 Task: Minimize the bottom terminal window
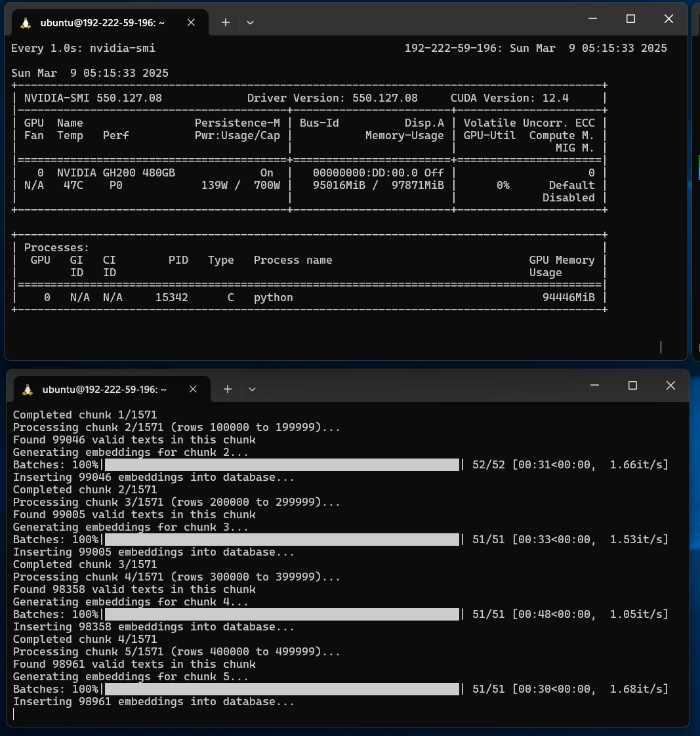(x=595, y=385)
